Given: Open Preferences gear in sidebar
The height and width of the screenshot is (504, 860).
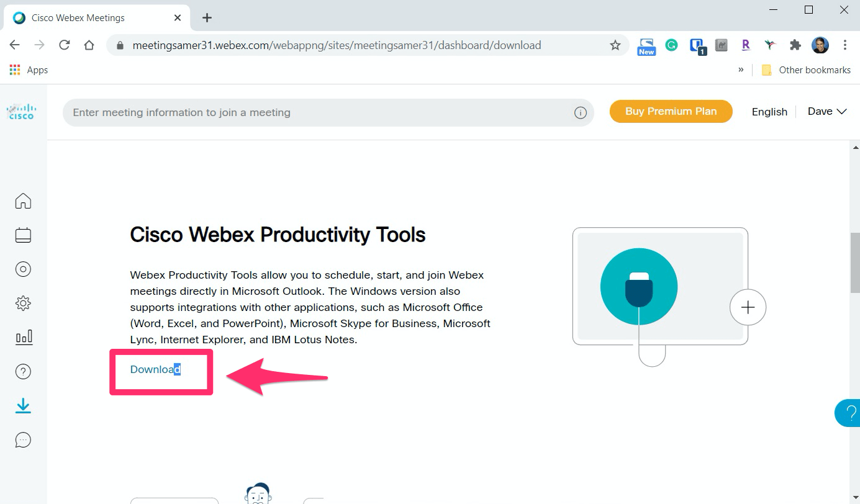Looking at the screenshot, I should click(23, 304).
